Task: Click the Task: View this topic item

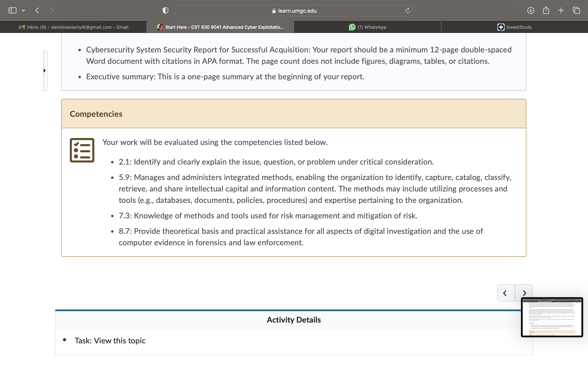Action: tap(110, 340)
